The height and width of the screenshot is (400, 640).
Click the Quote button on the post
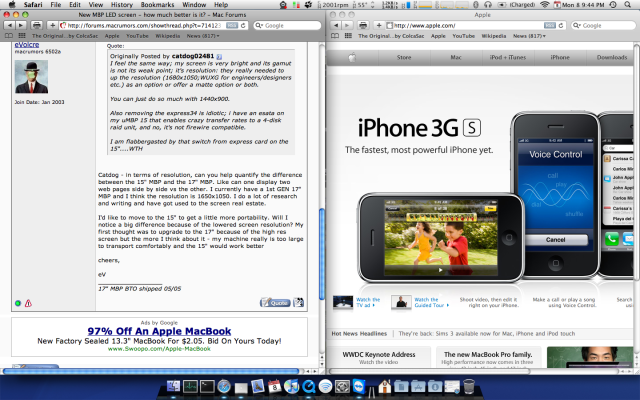[276, 302]
